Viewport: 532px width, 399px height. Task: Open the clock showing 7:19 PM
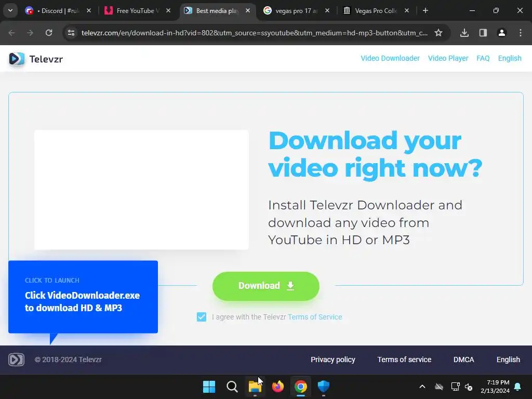pyautogui.click(x=495, y=387)
